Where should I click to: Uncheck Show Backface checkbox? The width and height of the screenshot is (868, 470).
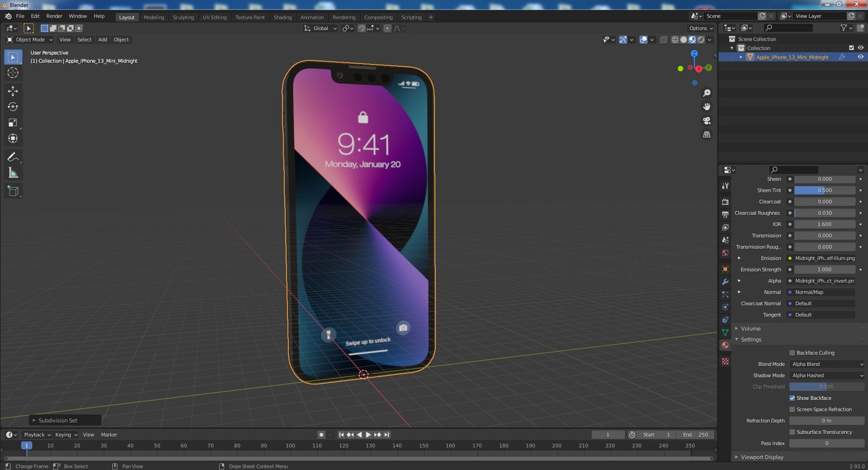click(792, 398)
